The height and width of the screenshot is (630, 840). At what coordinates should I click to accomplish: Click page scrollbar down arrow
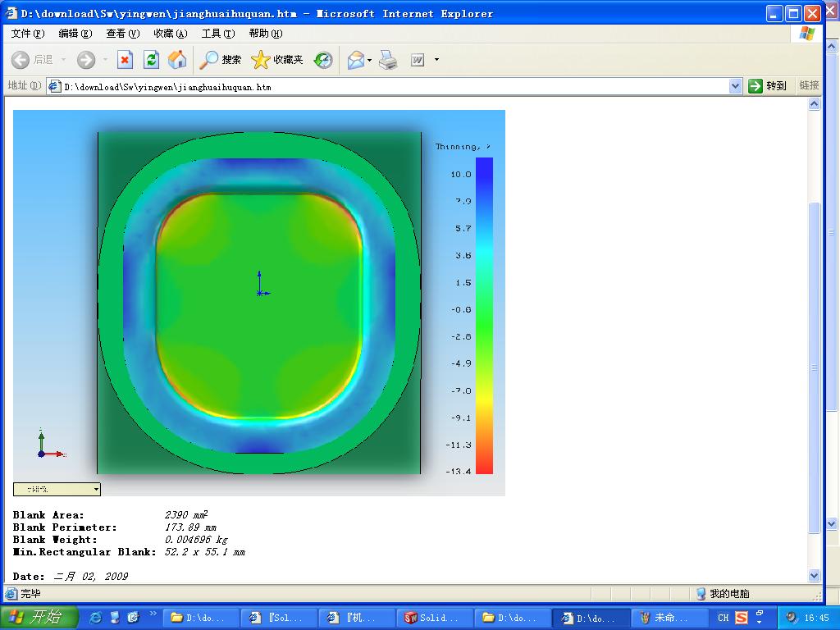(815, 576)
